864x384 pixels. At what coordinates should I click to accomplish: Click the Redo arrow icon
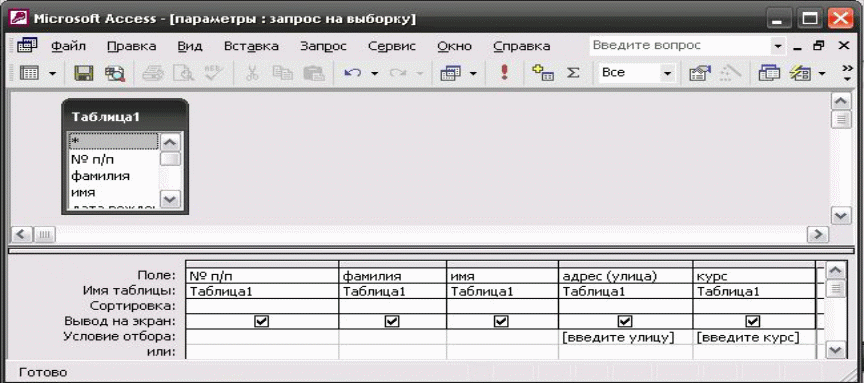tap(397, 73)
